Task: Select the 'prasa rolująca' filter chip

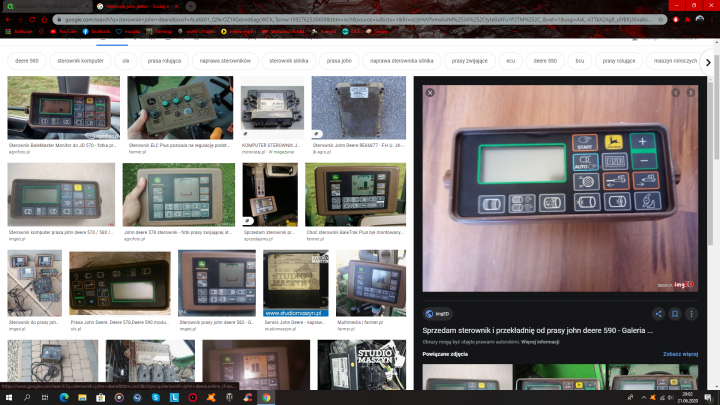Action: tap(164, 61)
